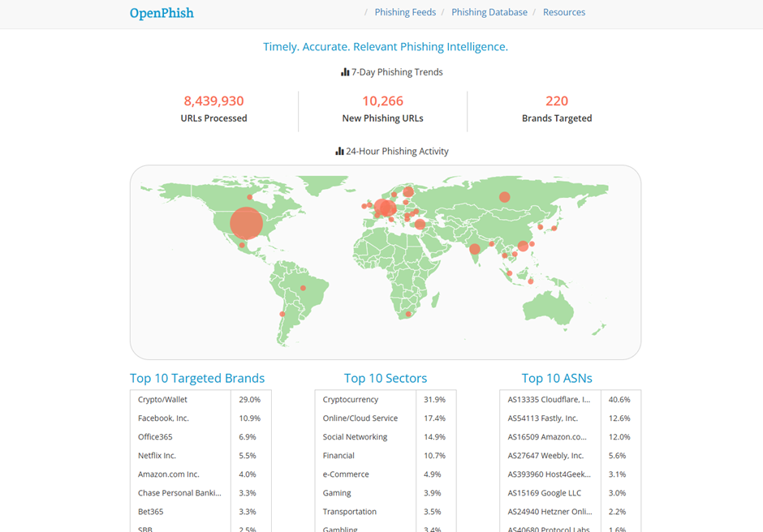Select the Financial sector row

(x=386, y=456)
